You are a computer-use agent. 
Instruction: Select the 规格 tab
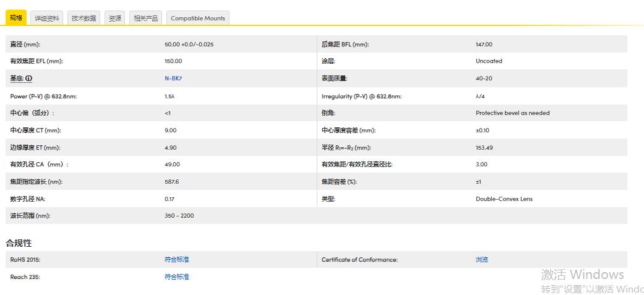click(x=16, y=18)
